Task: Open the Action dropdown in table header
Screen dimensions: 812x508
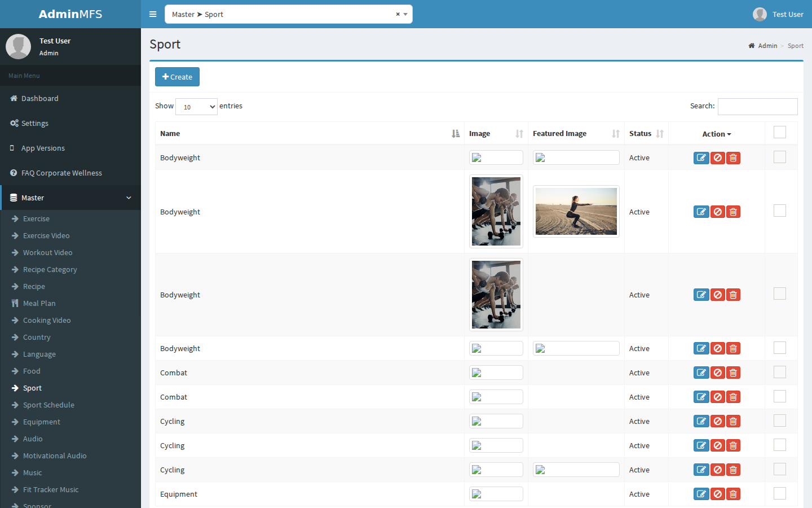Action: [x=716, y=134]
